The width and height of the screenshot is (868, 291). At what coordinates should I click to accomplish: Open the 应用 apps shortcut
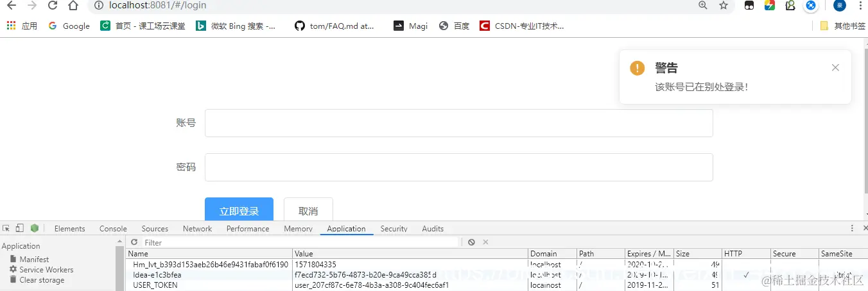[22, 26]
